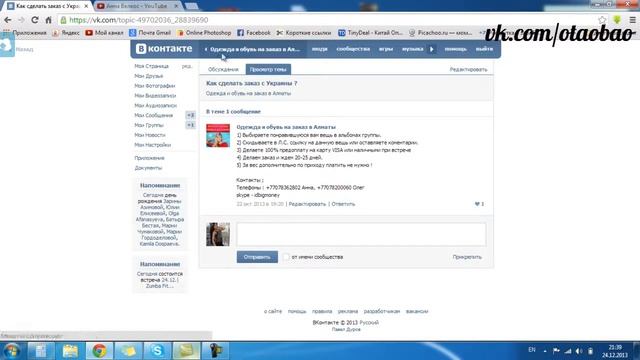Expand the header arrow next to музыка
This screenshot has width=640, height=360.
pos(432,49)
